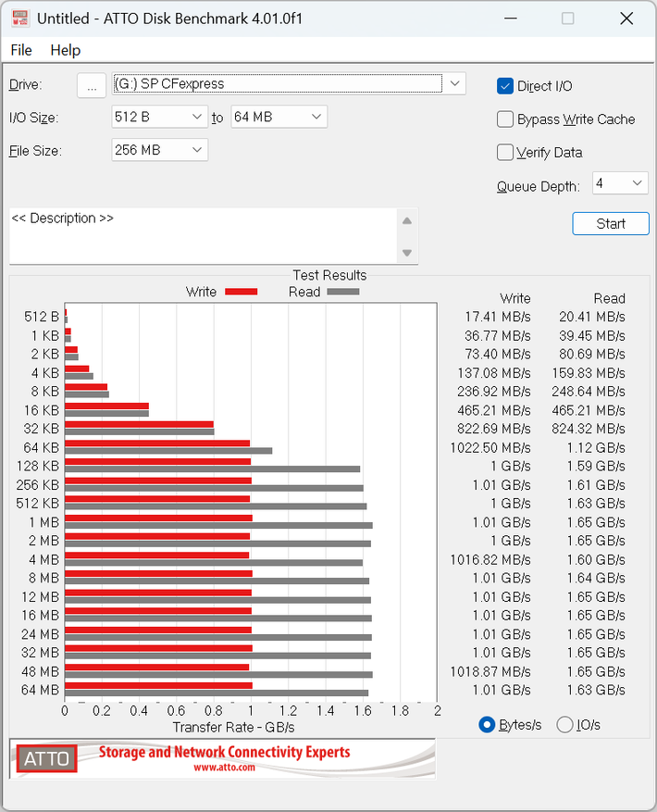
Task: Click the '1016.82 MB/s' write result
Action: 490,560
